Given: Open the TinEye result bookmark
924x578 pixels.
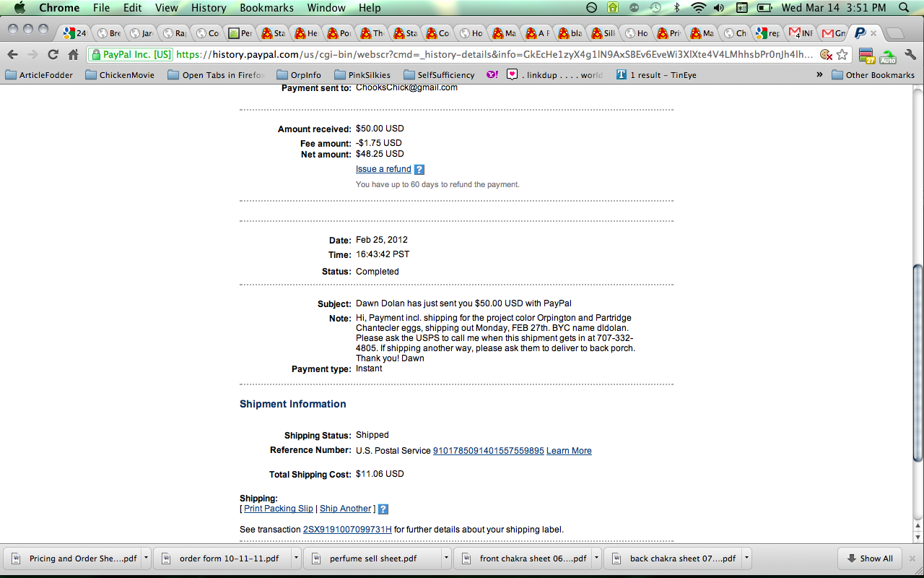Looking at the screenshot, I should pyautogui.click(x=656, y=74).
